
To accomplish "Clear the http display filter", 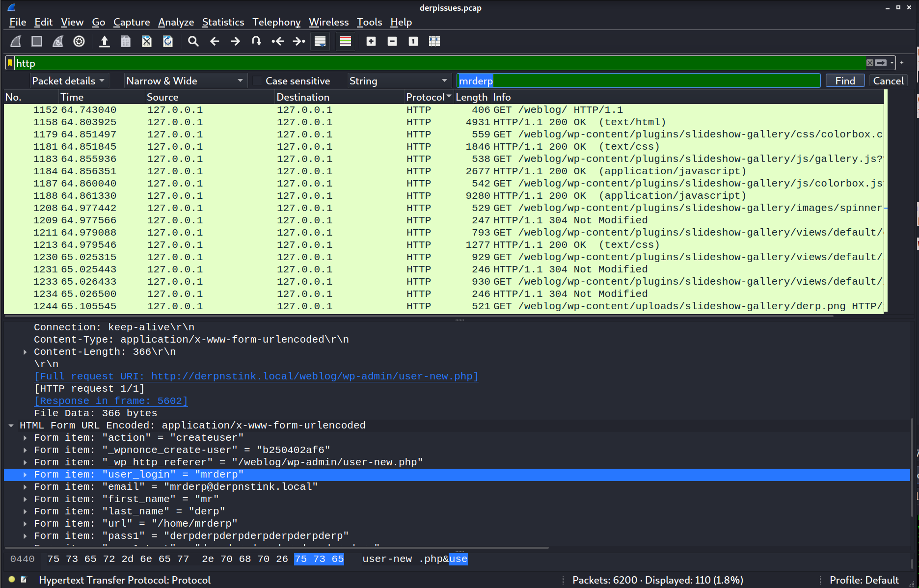I will pyautogui.click(x=870, y=63).
